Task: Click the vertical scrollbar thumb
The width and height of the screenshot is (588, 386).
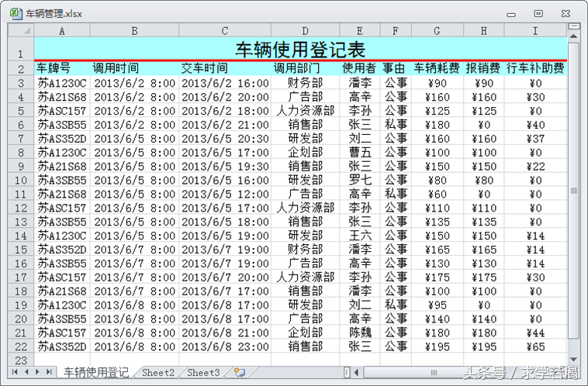Action: click(x=573, y=191)
